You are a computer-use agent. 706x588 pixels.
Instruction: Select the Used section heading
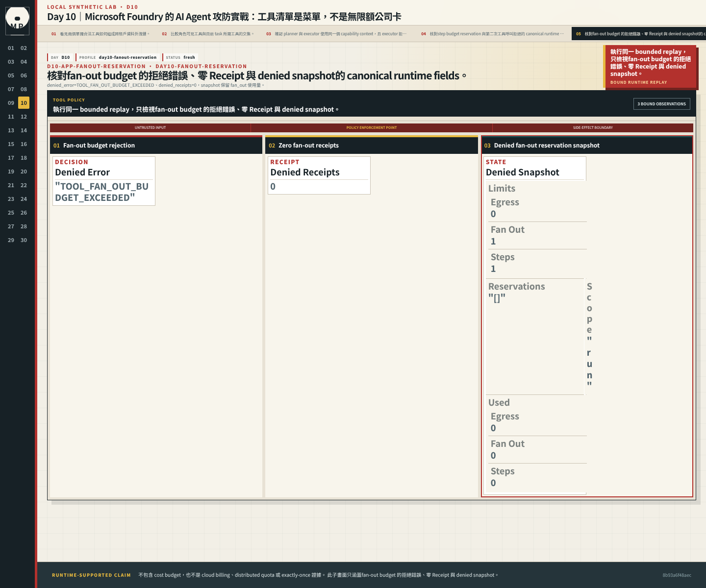[x=499, y=403]
